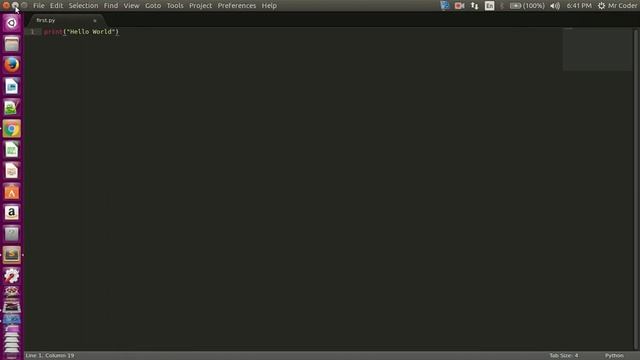The width and height of the screenshot is (640, 360).
Task: Open System Settings wrench-and-gear icon
Action: click(11, 276)
